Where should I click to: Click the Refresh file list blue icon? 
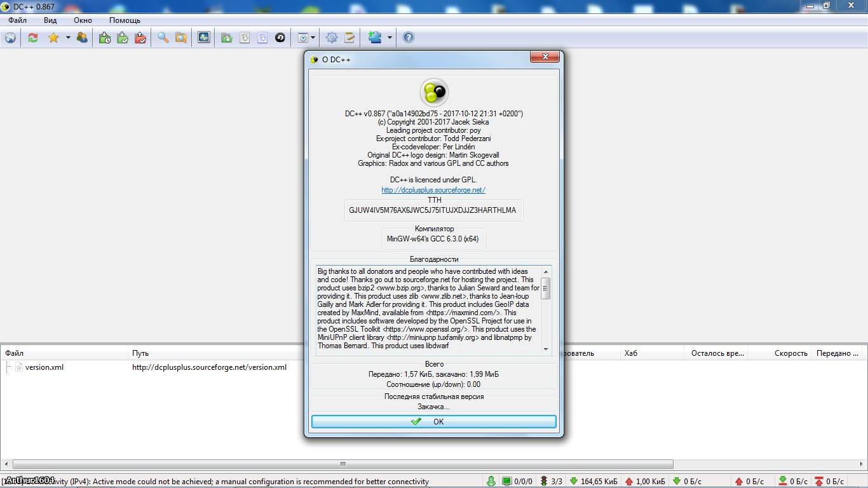click(x=262, y=38)
